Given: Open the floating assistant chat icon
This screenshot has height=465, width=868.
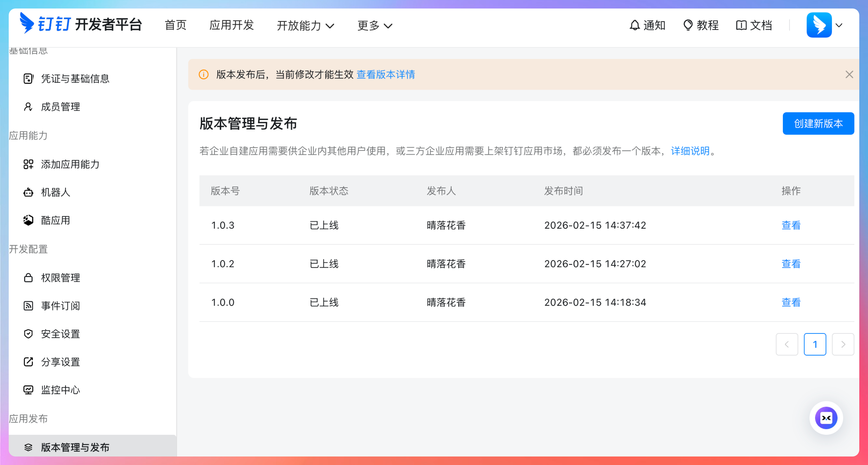Looking at the screenshot, I should (x=826, y=418).
